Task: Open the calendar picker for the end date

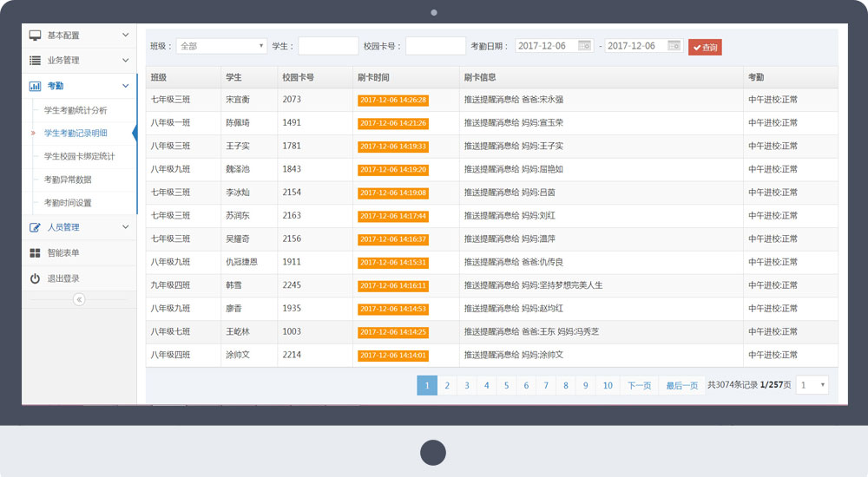Action: pyautogui.click(x=674, y=46)
